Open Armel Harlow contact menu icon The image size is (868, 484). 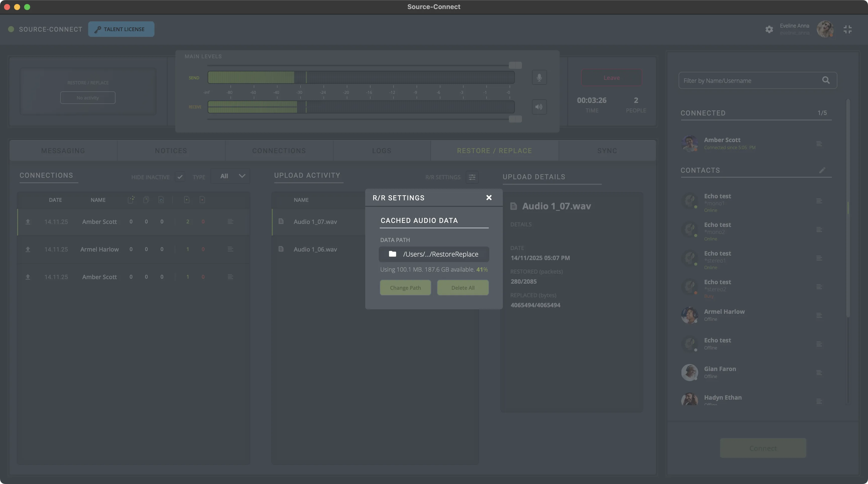819,316
